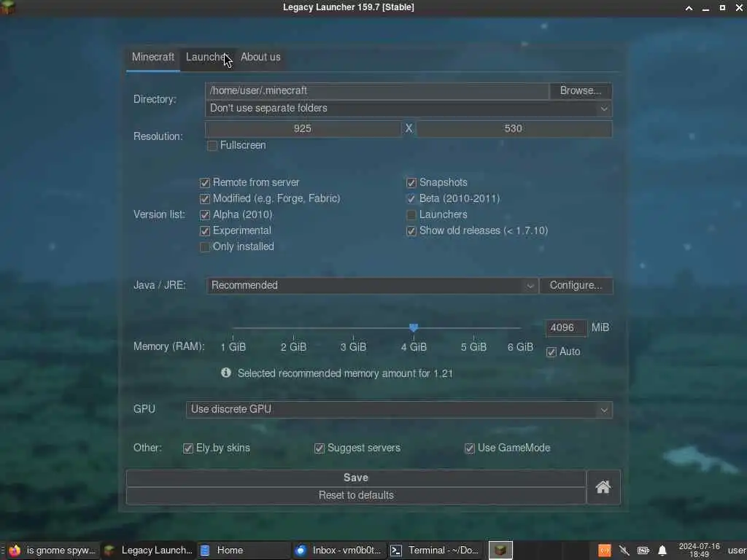
Task: Click the roll-up arrow in title bar
Action: (689, 7)
